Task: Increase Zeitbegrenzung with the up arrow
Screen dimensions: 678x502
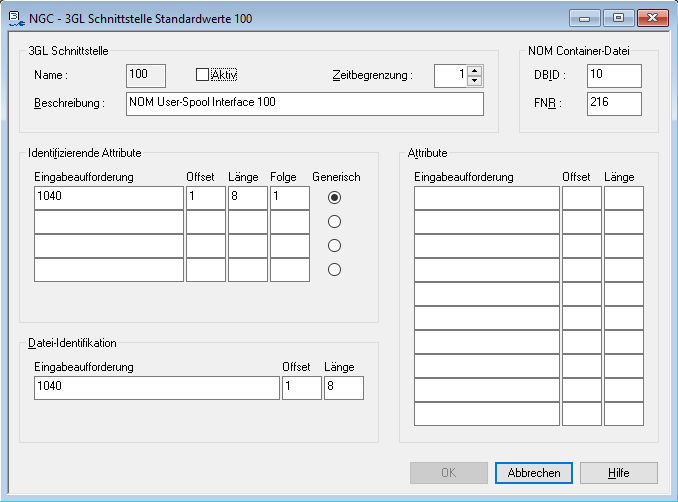Action: click(474, 70)
